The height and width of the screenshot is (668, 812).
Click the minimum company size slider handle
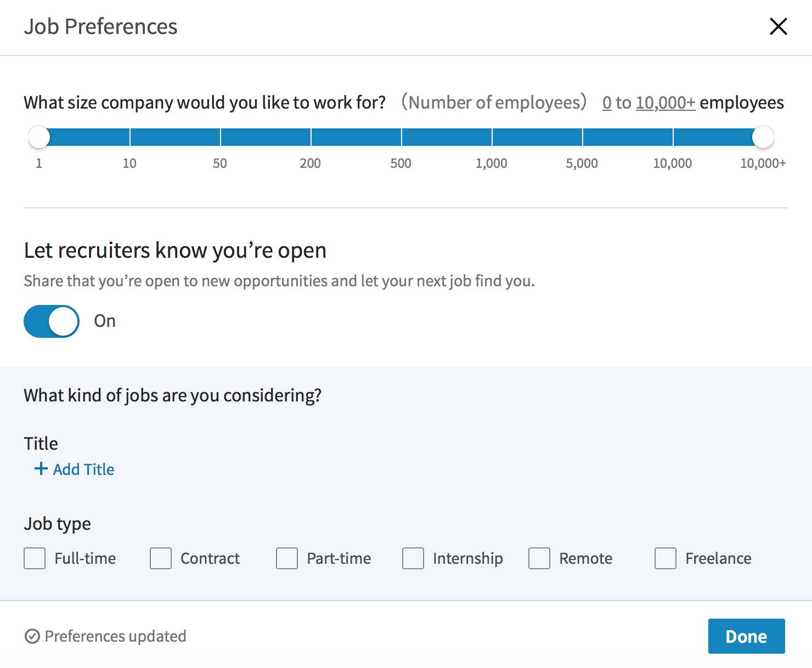[x=39, y=137]
